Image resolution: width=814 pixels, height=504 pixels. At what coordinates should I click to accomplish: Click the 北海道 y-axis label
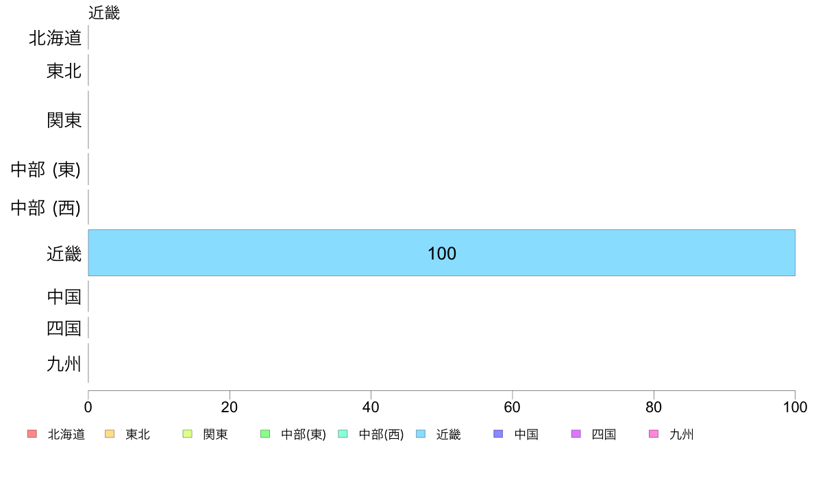(x=55, y=38)
